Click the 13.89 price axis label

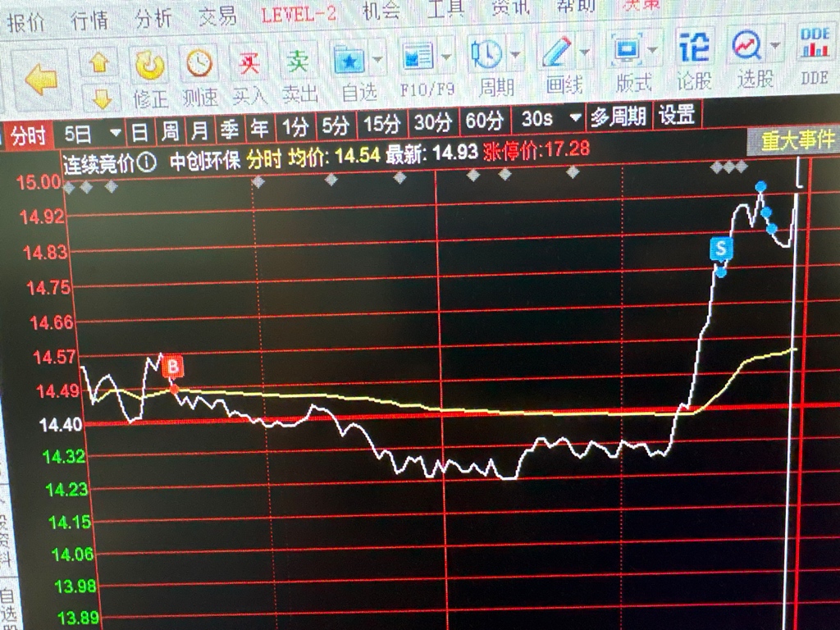pos(78,618)
